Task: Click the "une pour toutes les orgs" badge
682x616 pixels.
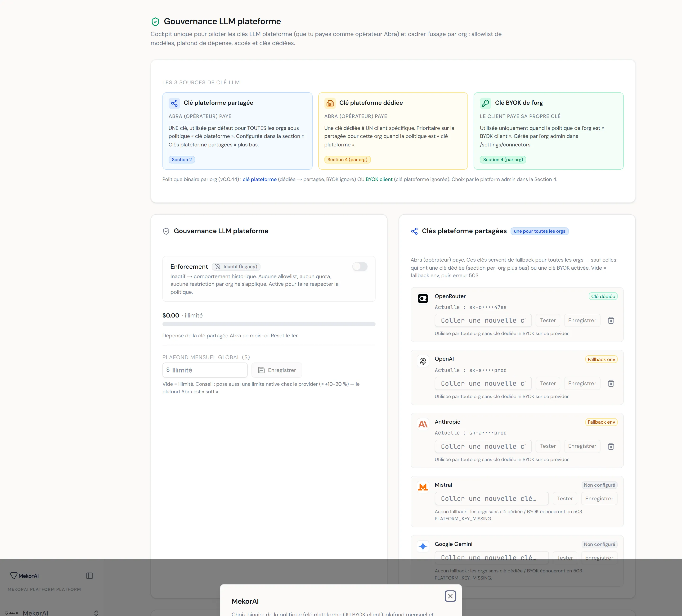Action: click(x=539, y=231)
